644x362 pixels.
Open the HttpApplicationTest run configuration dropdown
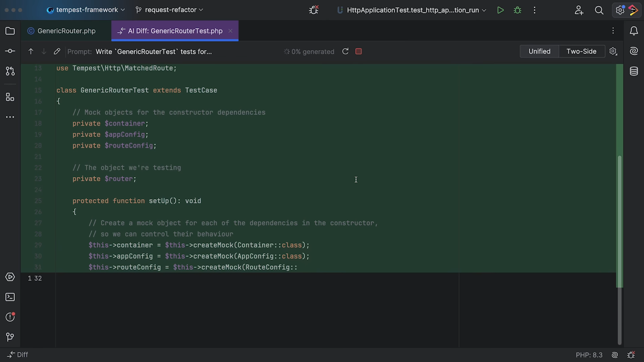(411, 10)
